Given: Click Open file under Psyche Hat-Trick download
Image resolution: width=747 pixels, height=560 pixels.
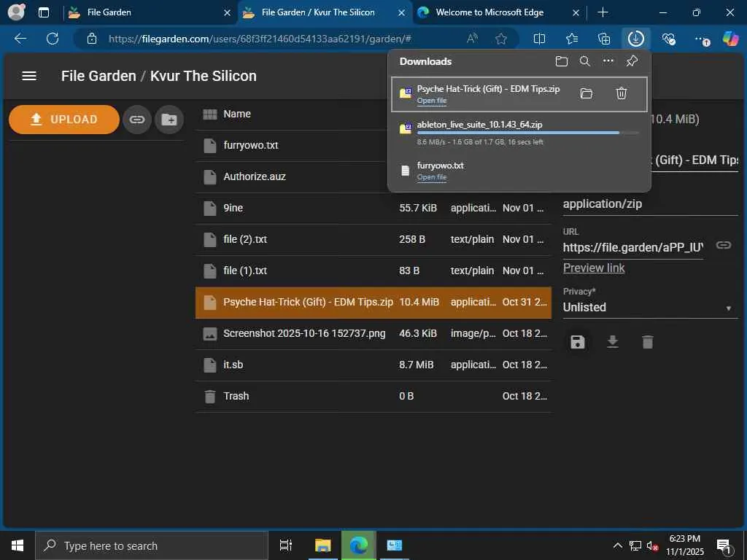Looking at the screenshot, I should coord(432,101).
